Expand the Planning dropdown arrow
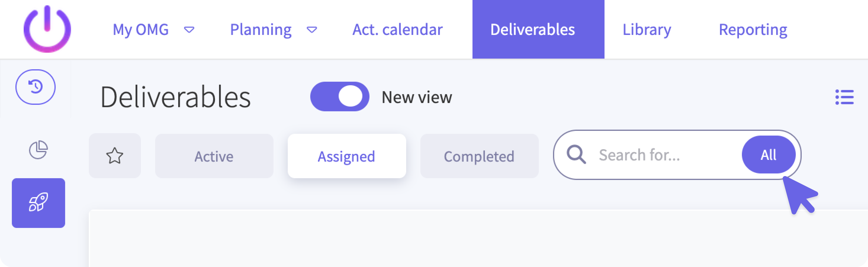Viewport: 868px width, 267px height. [312, 30]
